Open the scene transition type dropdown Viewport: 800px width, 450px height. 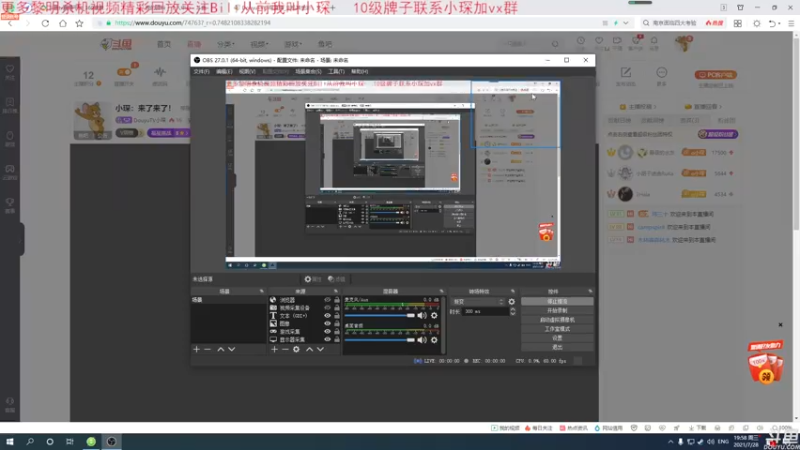[478, 302]
